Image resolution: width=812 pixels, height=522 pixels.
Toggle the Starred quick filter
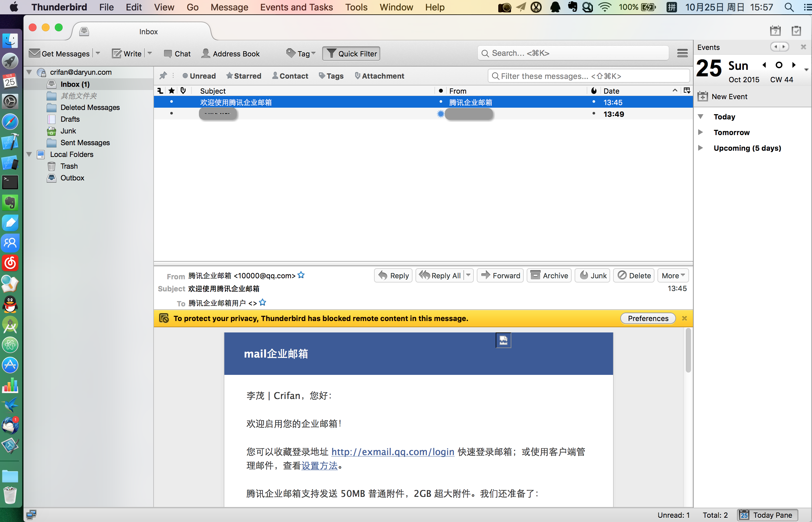(244, 76)
